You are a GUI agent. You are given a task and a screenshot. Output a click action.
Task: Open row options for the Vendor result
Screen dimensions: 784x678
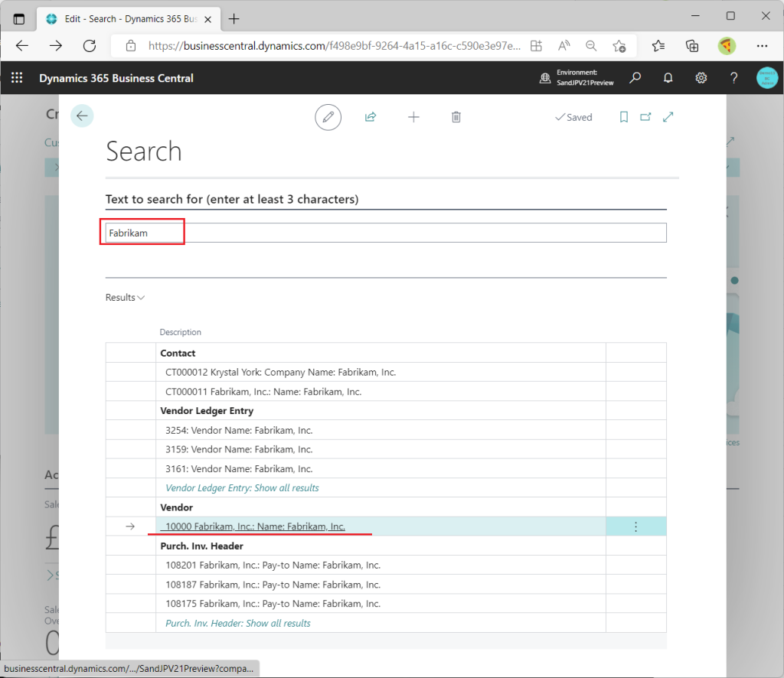point(635,526)
